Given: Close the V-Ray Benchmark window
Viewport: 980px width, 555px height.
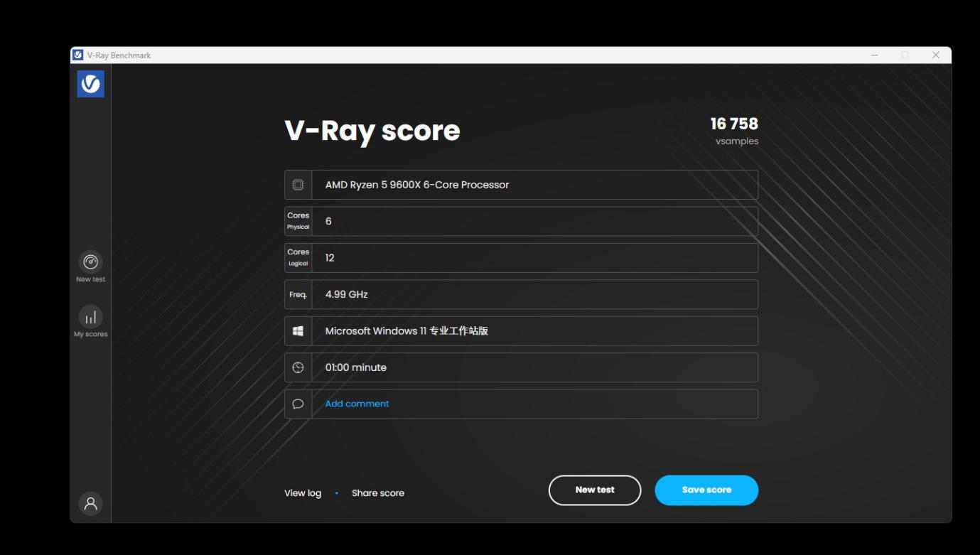Looking at the screenshot, I should (x=936, y=55).
